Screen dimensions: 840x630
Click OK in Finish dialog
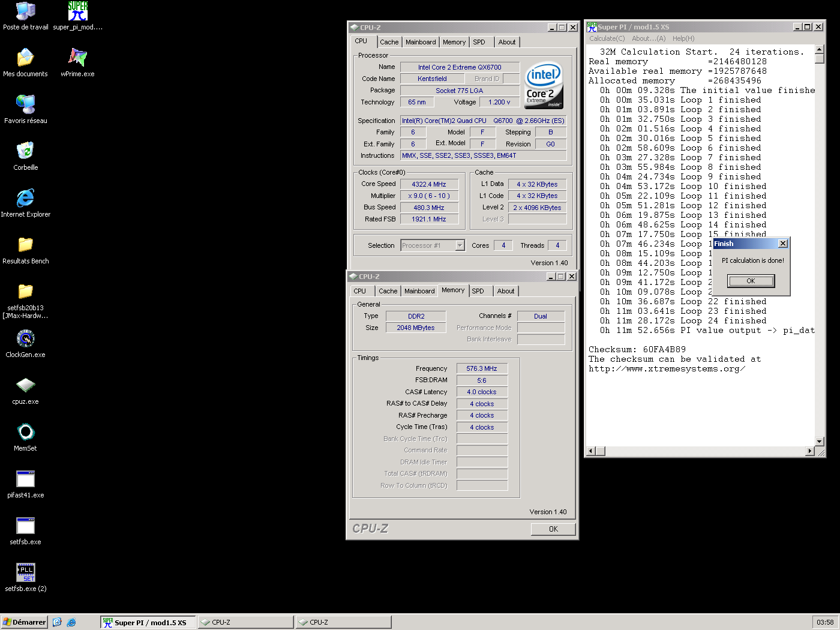pyautogui.click(x=751, y=281)
